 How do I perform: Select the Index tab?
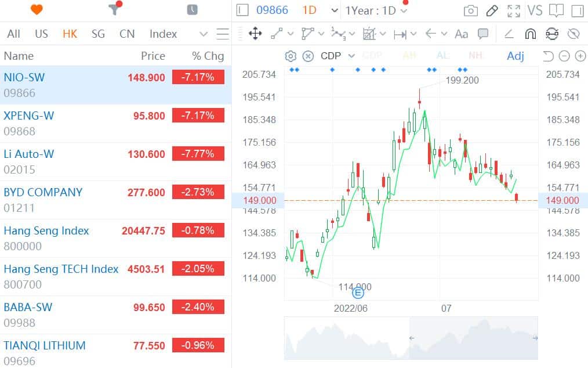pyautogui.click(x=162, y=34)
